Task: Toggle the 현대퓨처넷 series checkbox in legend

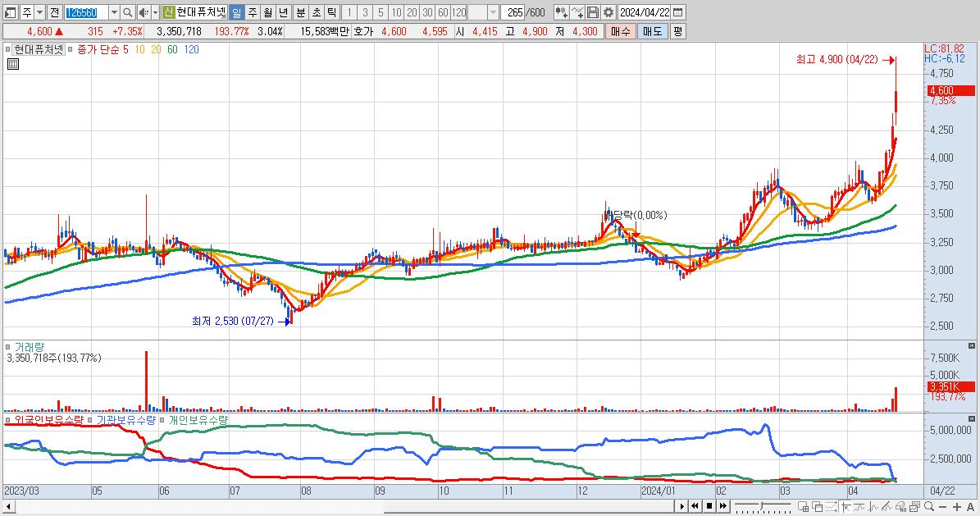Action: coord(7,49)
